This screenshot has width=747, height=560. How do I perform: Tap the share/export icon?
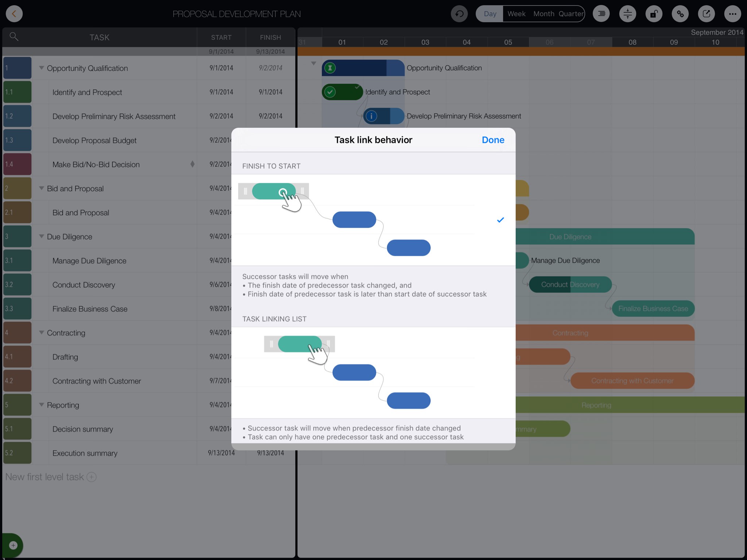[x=706, y=14]
